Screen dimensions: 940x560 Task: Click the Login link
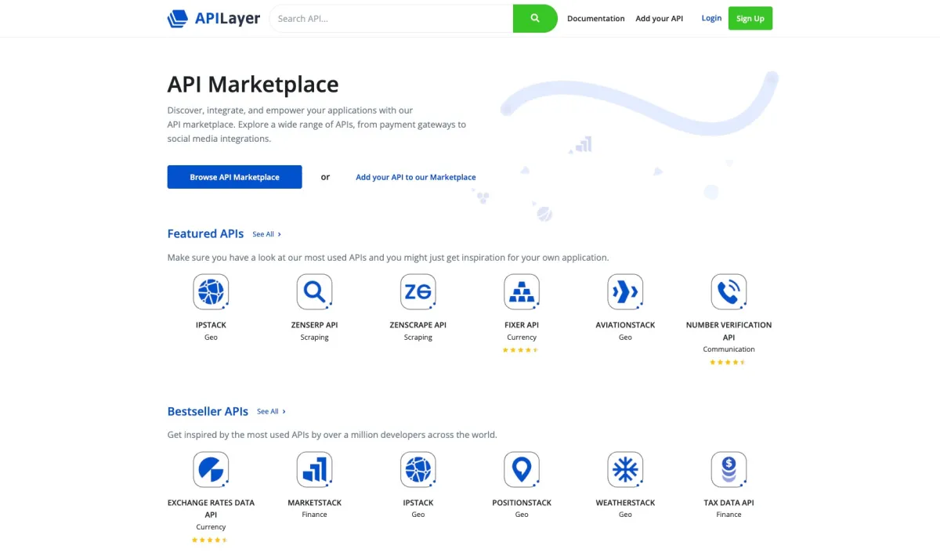pos(711,18)
